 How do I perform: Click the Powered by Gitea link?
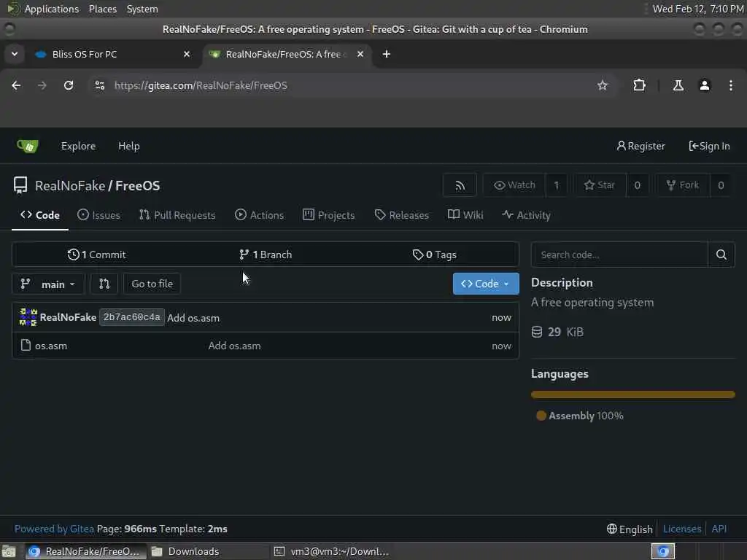pos(54,529)
